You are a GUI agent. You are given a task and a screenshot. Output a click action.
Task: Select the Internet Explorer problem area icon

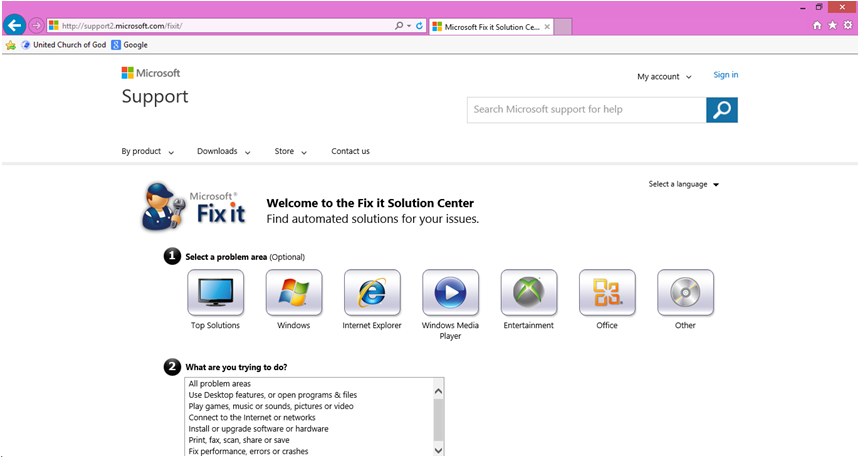(372, 293)
